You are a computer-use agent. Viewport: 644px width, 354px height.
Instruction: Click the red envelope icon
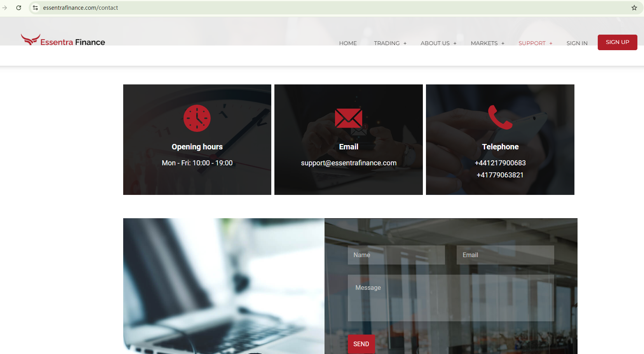pyautogui.click(x=349, y=118)
